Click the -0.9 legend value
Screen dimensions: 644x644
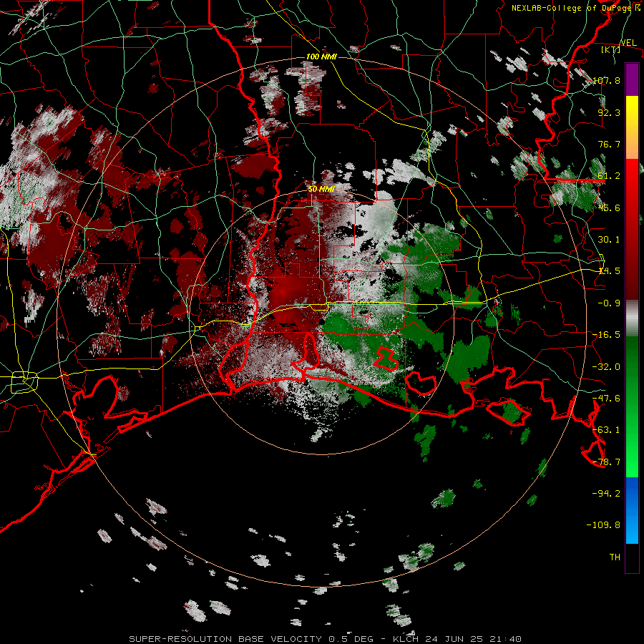[609, 303]
